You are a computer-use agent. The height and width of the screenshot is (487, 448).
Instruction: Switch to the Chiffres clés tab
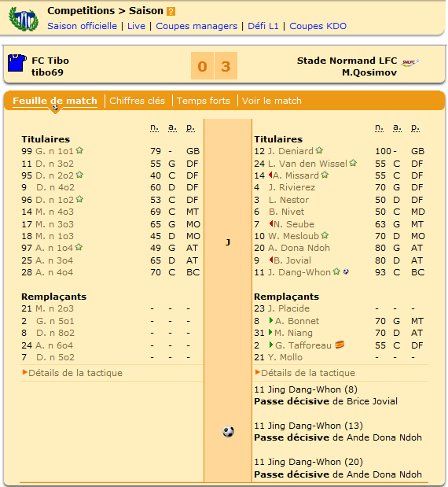click(x=137, y=101)
